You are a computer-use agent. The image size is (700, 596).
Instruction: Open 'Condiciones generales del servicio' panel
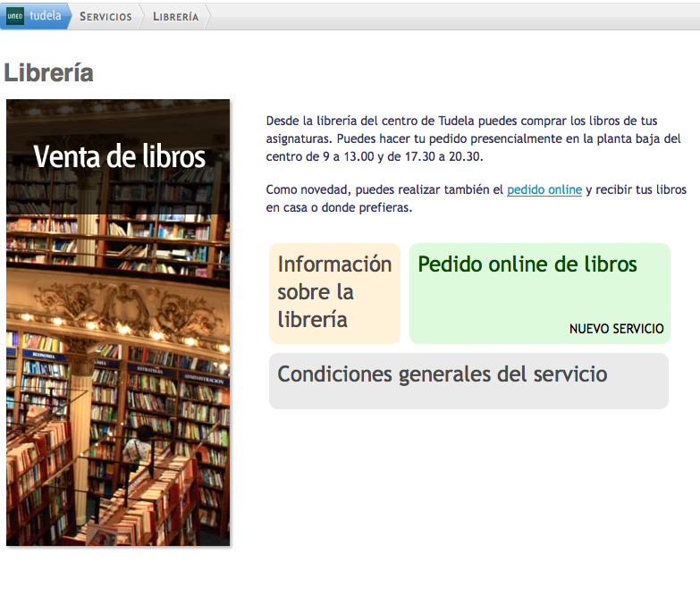coord(468,381)
